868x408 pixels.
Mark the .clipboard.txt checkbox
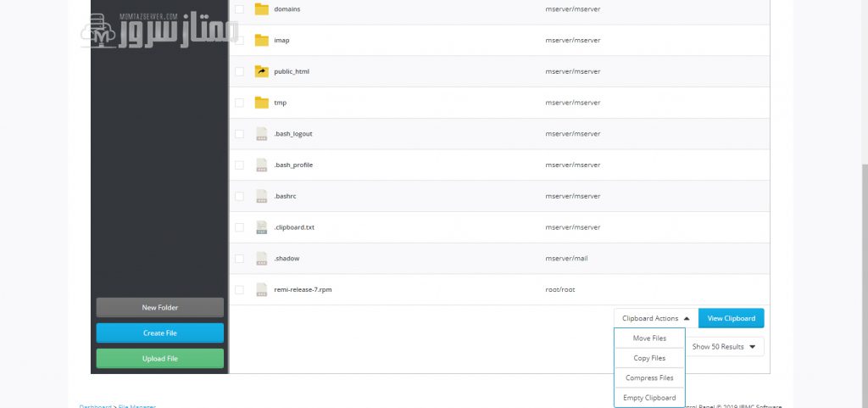tap(239, 227)
